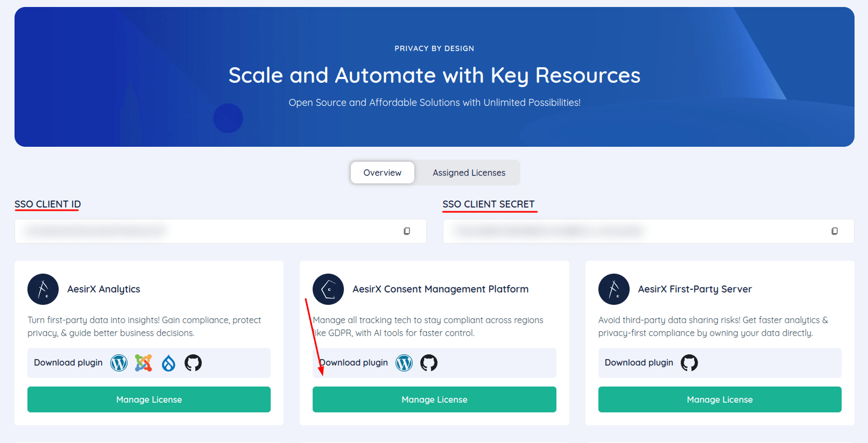Click Manage License for AesirX Analytics
Screen dimensions: 868x443
click(x=149, y=399)
